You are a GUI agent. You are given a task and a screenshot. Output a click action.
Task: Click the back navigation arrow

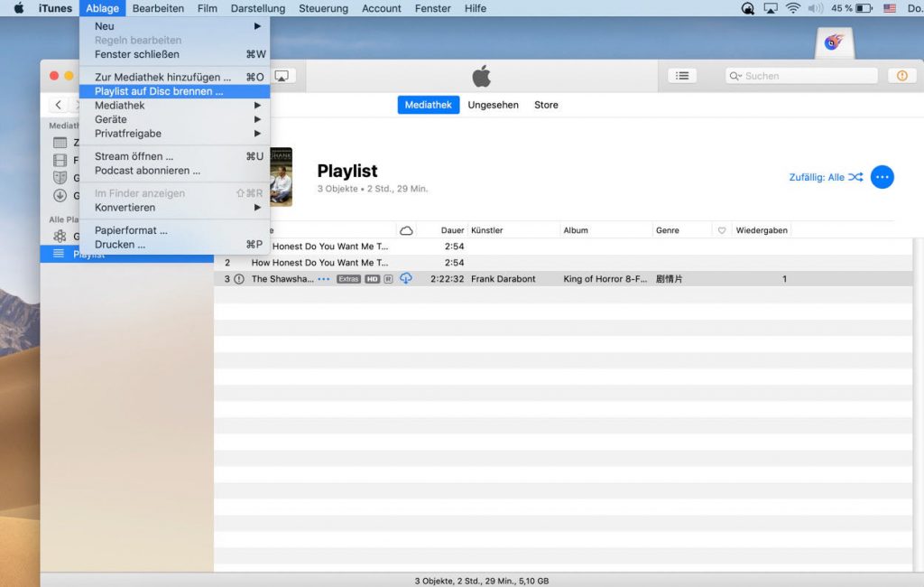59,105
